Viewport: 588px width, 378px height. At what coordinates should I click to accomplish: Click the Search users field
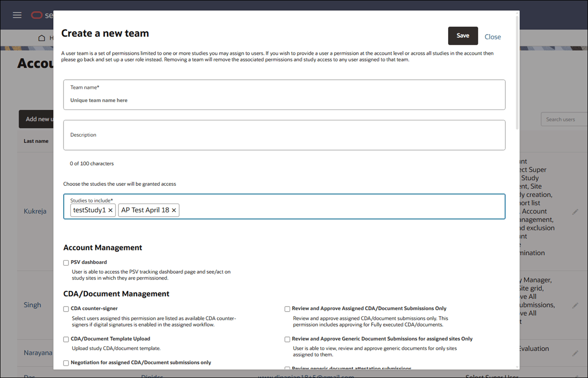point(564,119)
